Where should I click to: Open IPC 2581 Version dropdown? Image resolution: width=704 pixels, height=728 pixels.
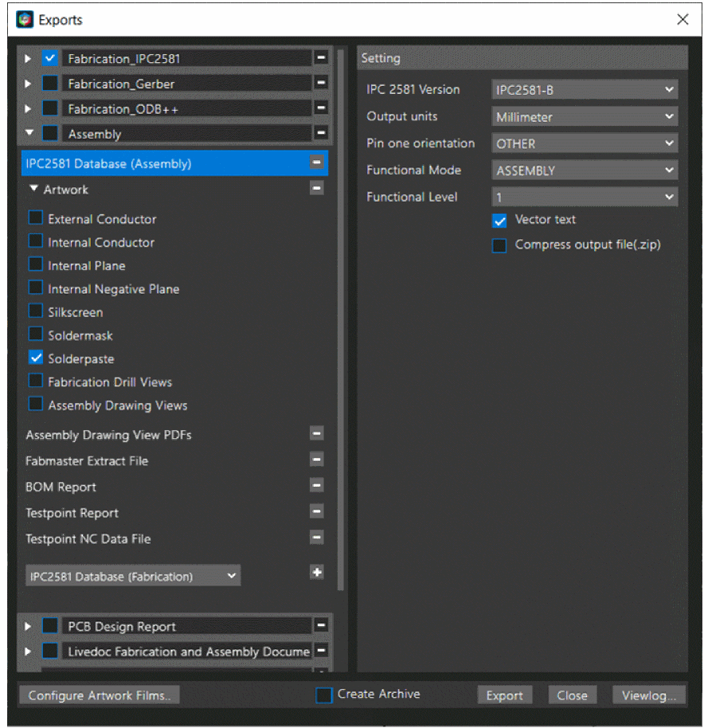click(x=585, y=90)
